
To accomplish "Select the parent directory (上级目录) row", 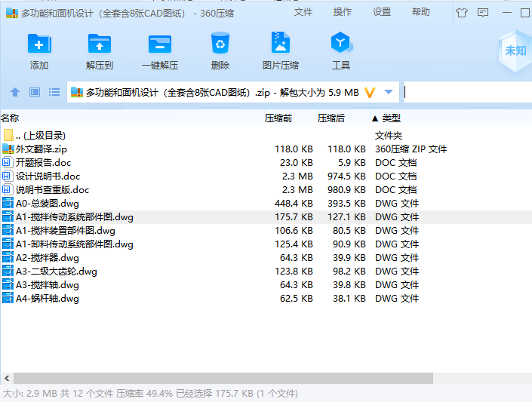I will pos(266,135).
